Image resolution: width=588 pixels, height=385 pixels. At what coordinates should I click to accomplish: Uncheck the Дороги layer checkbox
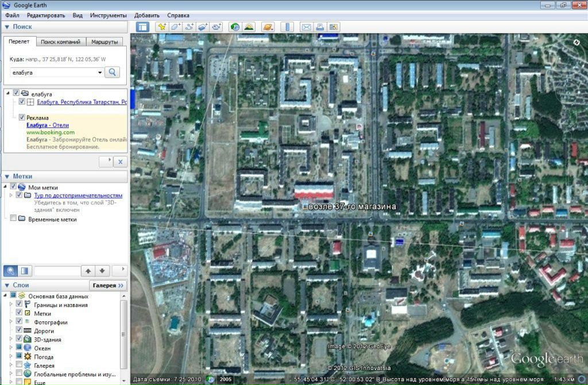pyautogui.click(x=19, y=331)
